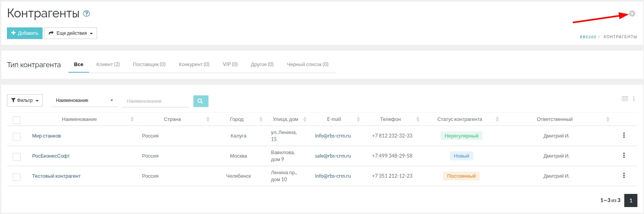The width and height of the screenshot is (644, 214).
Task: Open settings via the gear icon
Action: click(x=632, y=14)
